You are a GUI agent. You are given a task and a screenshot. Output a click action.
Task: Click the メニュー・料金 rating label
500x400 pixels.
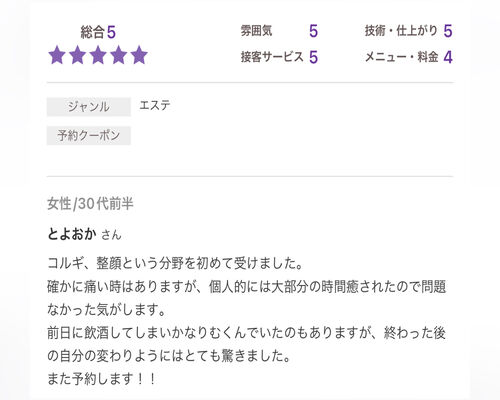(x=401, y=57)
